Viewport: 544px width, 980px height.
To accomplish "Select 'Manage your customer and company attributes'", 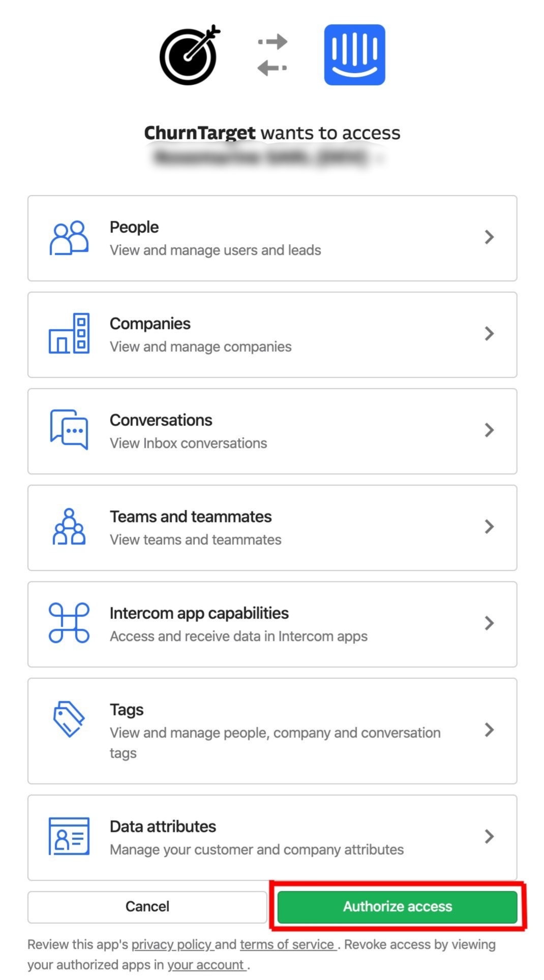I will click(257, 849).
